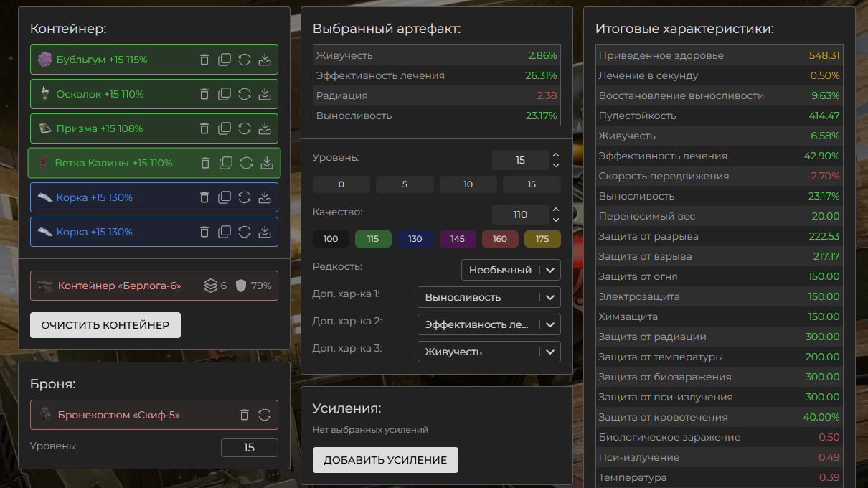
Task: Swap the Осколок artifact with refresh icon
Action: click(x=245, y=94)
